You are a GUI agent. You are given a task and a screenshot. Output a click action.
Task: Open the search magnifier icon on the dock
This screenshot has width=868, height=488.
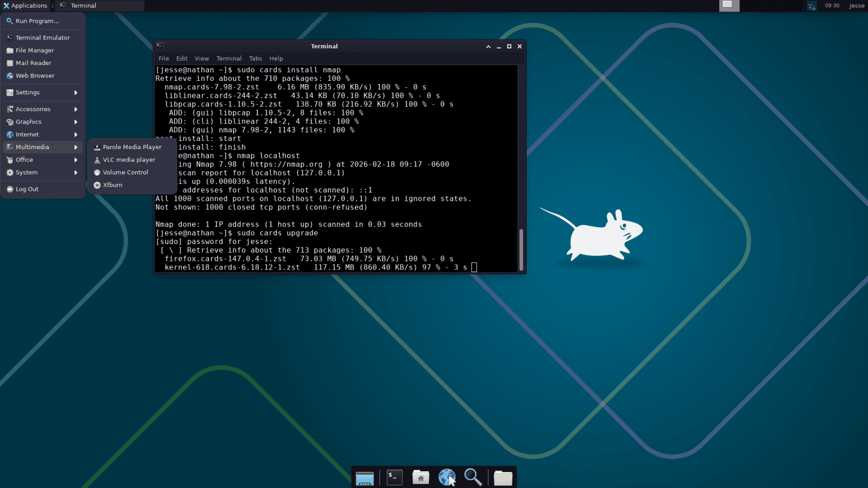[x=473, y=477]
